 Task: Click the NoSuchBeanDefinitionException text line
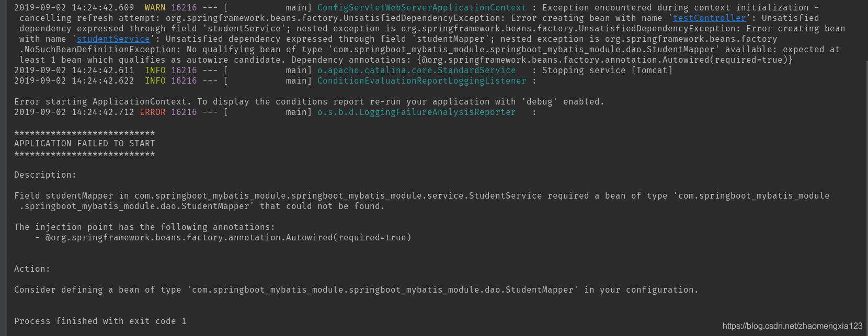coord(429,50)
